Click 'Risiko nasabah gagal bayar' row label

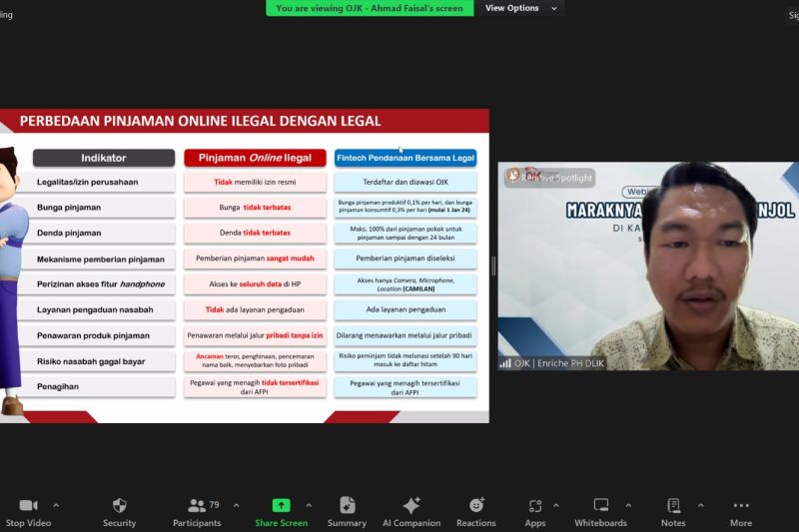[x=91, y=361]
